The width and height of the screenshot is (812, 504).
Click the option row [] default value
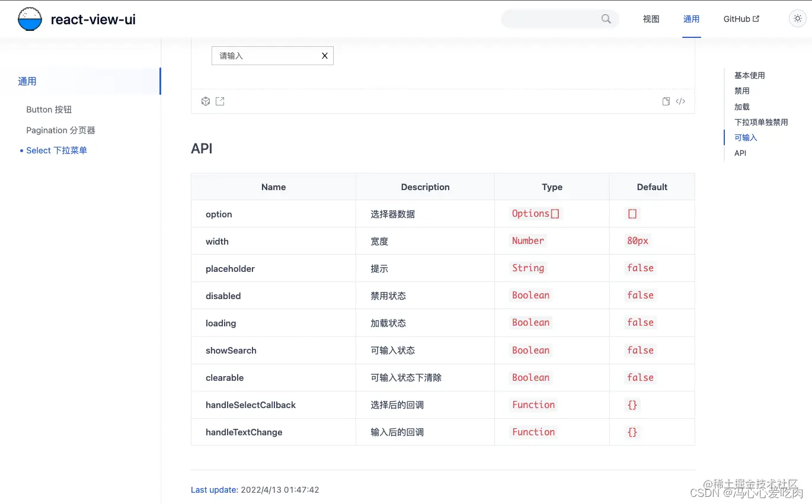[632, 214]
